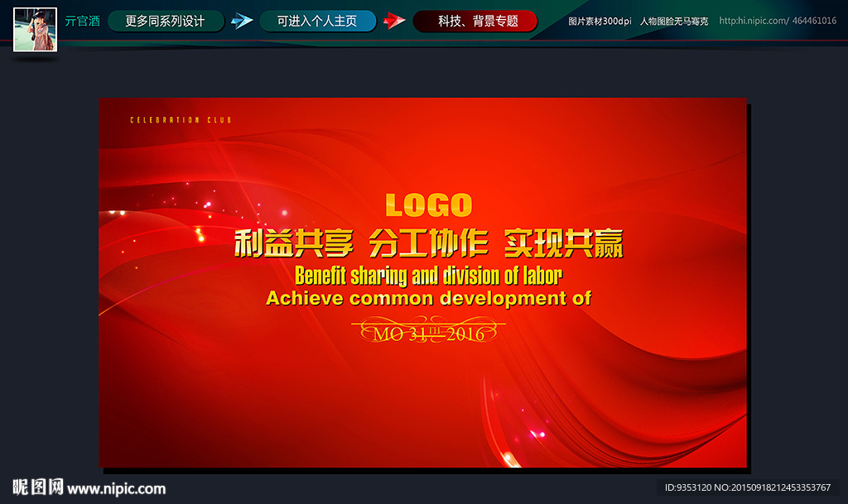Image resolution: width=848 pixels, height=504 pixels.
Task: Click the gold LOGO text
Action: click(x=429, y=205)
